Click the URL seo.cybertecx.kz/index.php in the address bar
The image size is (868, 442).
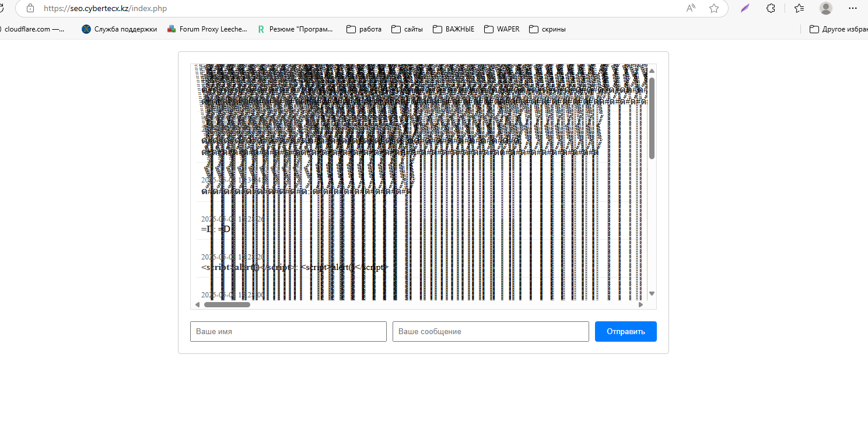(106, 9)
